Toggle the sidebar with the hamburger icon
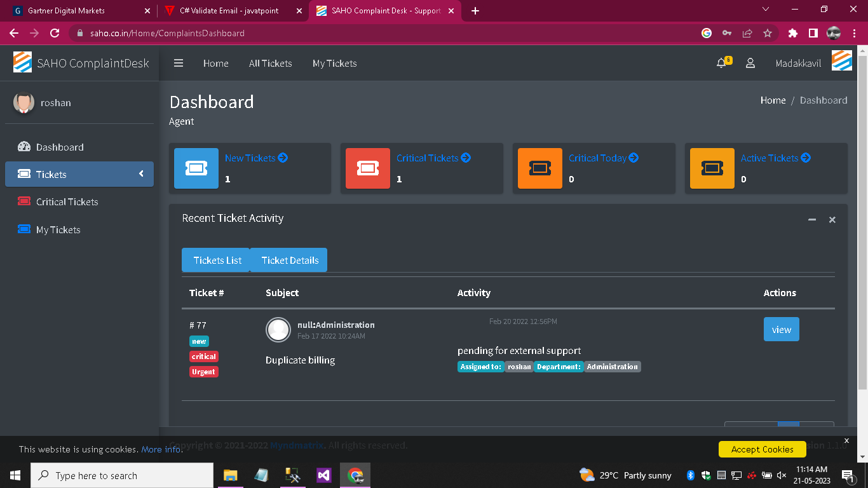868x488 pixels. [x=179, y=63]
